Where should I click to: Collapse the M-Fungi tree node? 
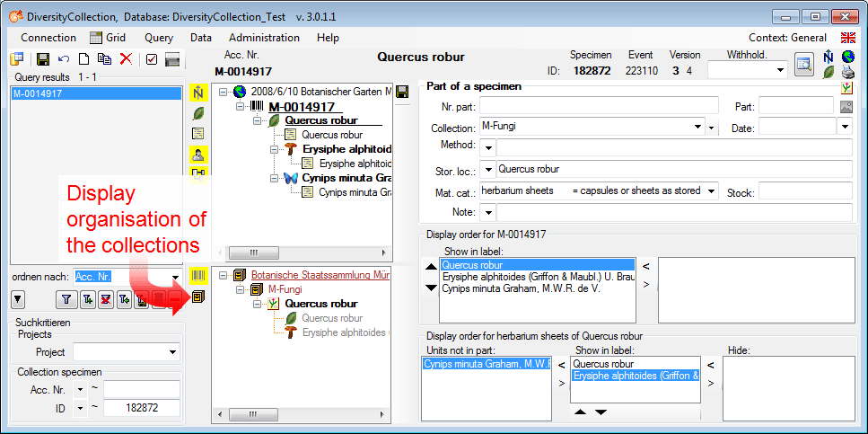[241, 289]
